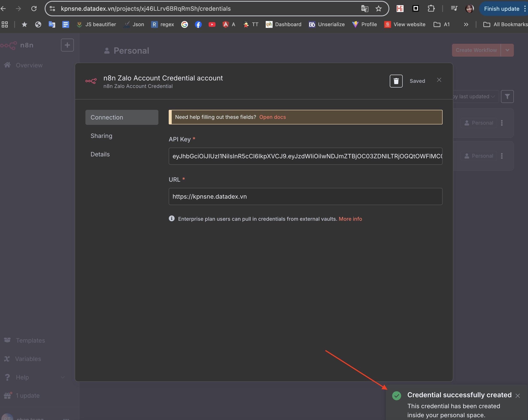Expand the Create Workflow dropdown arrow
The image size is (528, 420).
pyautogui.click(x=507, y=50)
